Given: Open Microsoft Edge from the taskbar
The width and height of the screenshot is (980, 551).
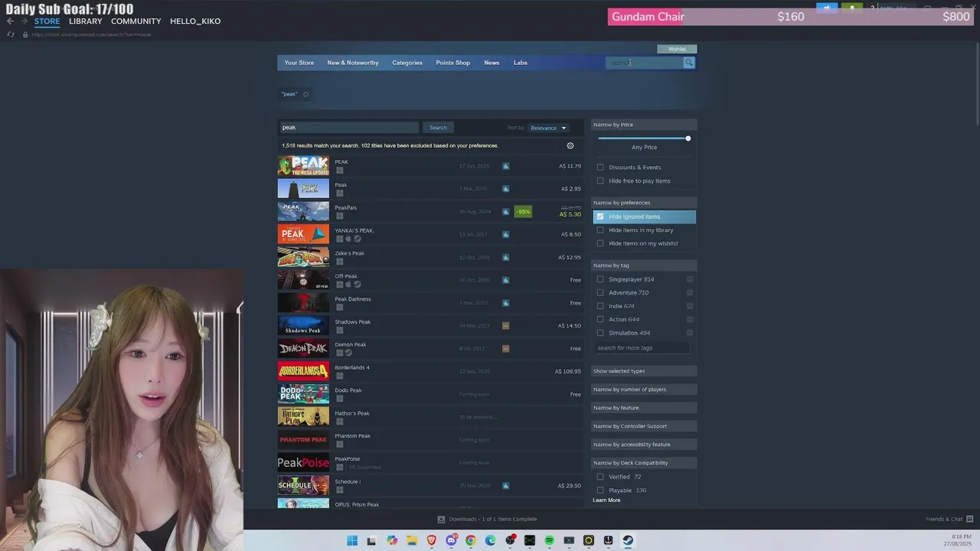Looking at the screenshot, I should pyautogui.click(x=490, y=540).
